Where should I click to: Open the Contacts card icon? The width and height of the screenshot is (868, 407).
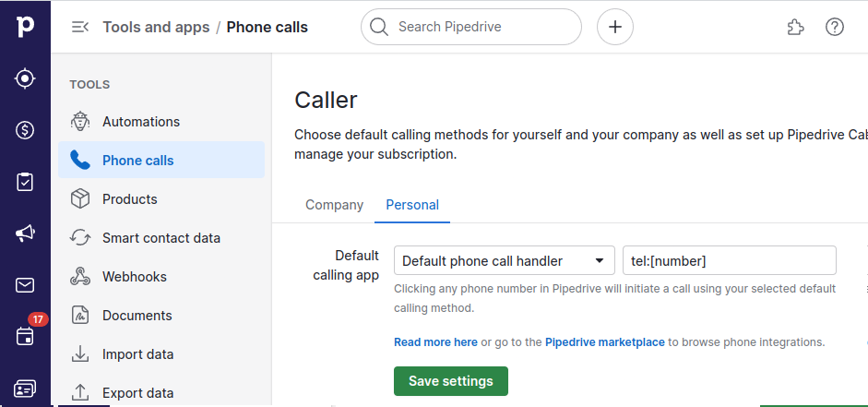pyautogui.click(x=25, y=389)
